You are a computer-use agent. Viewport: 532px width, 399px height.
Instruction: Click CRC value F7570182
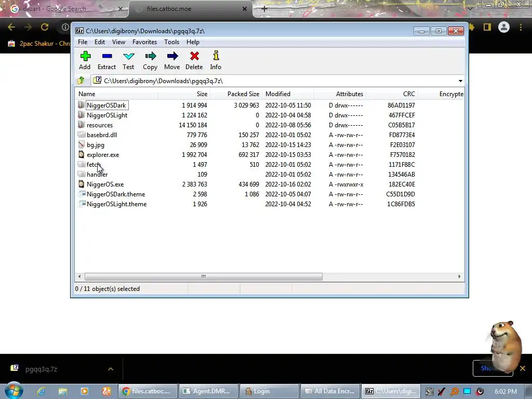click(x=402, y=154)
